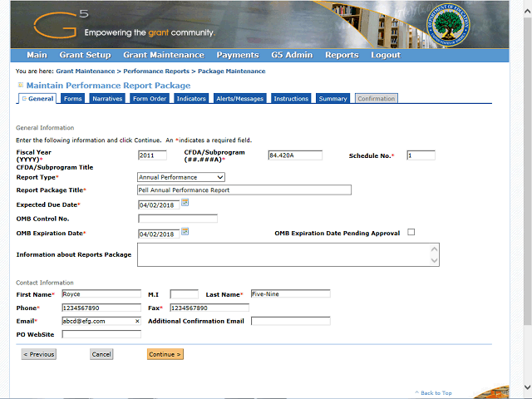
Task: Switch to the Summary tab
Action: (x=332, y=98)
